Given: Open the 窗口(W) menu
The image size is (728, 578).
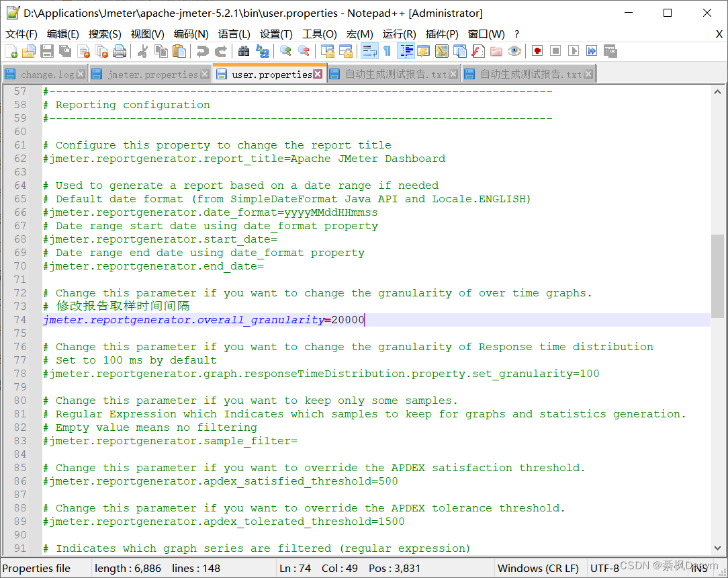Looking at the screenshot, I should [x=486, y=34].
